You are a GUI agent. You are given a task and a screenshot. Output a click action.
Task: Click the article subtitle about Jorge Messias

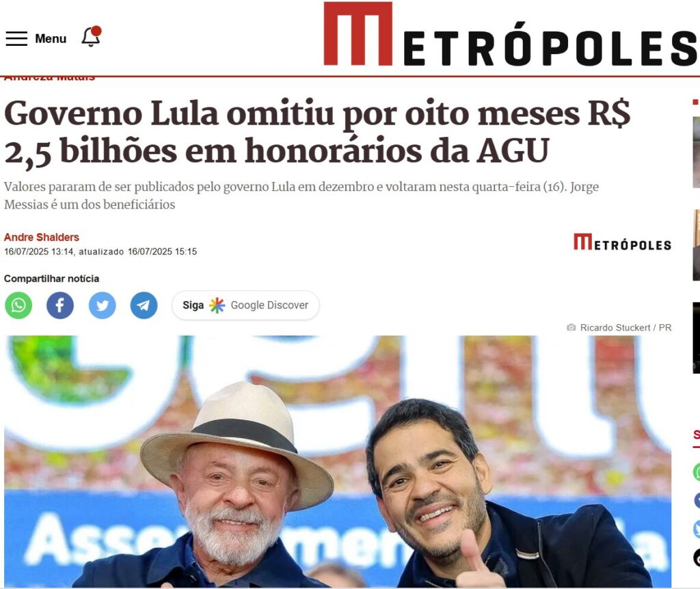(x=301, y=195)
